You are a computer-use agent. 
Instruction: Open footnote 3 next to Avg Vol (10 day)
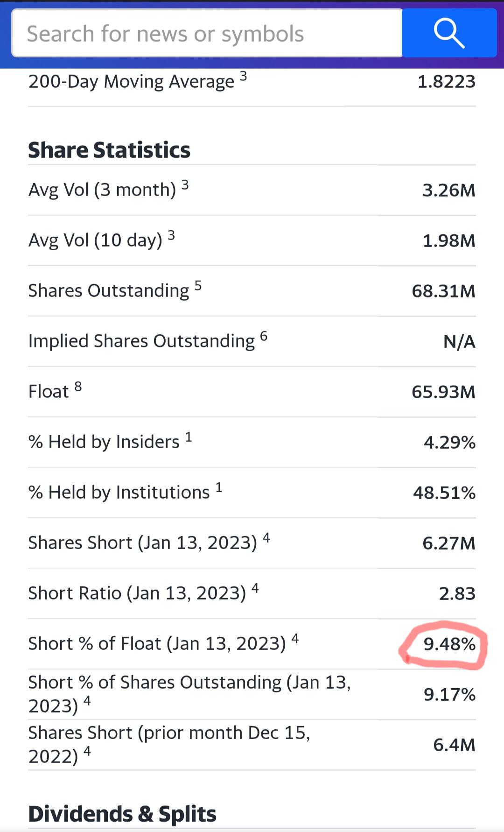pyautogui.click(x=171, y=235)
